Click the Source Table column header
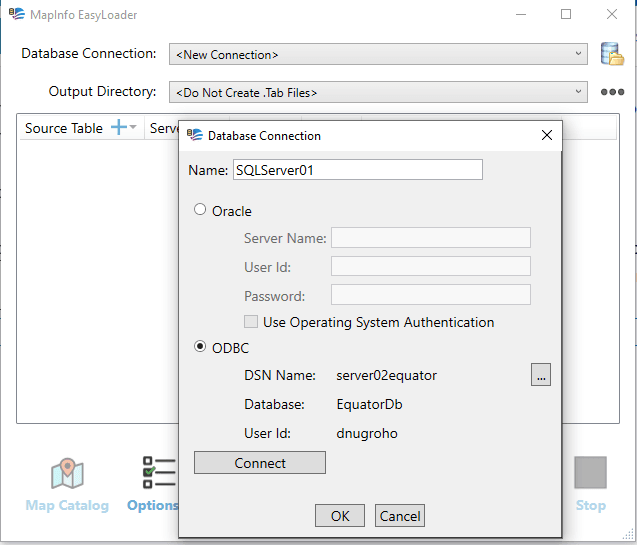 64,128
